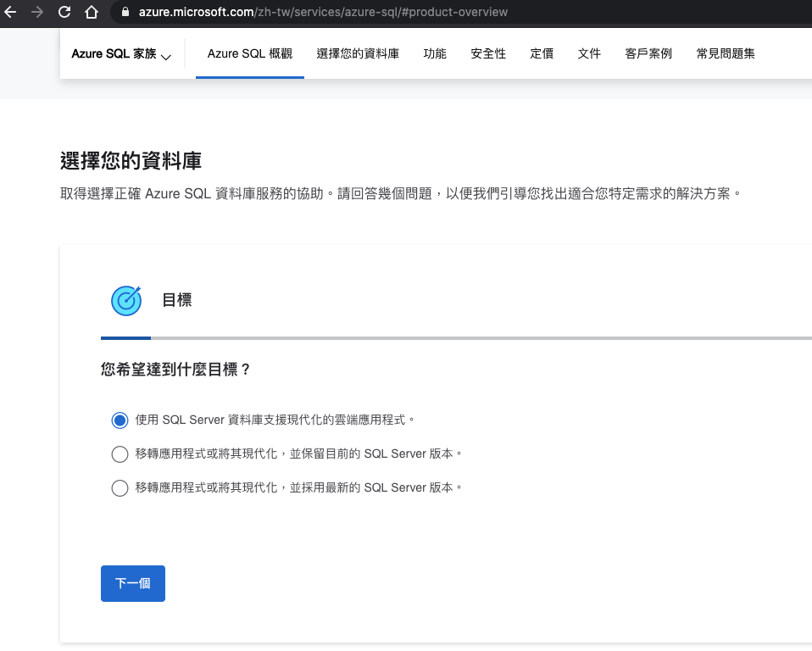Image resolution: width=812 pixels, height=651 pixels.
Task: Click the browser back arrow
Action: tap(10, 11)
